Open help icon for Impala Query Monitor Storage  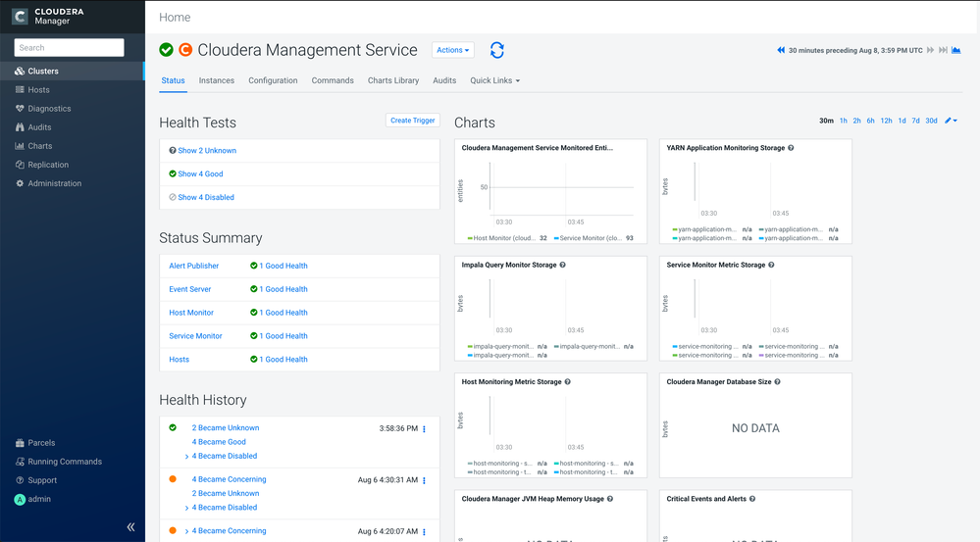pyautogui.click(x=562, y=265)
